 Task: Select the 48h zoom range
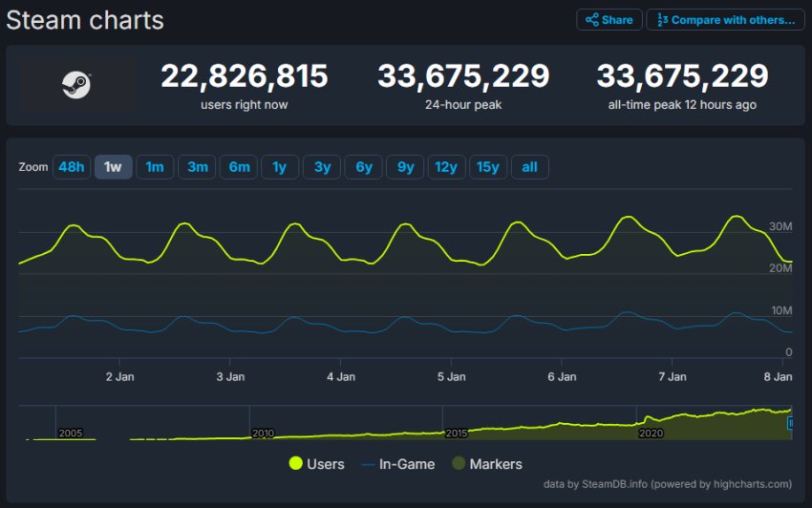[x=72, y=167]
